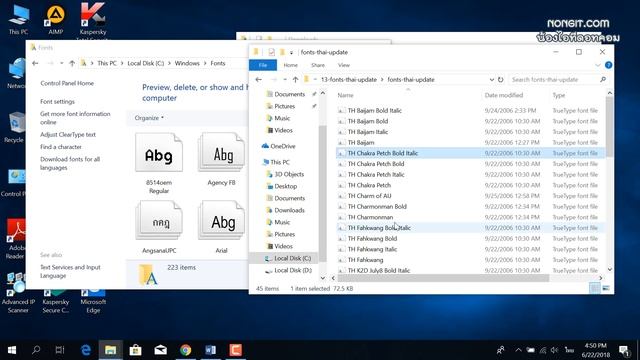This screenshot has height=360, width=640.
Task: Select TH Charm of AU file
Action: pos(369,196)
